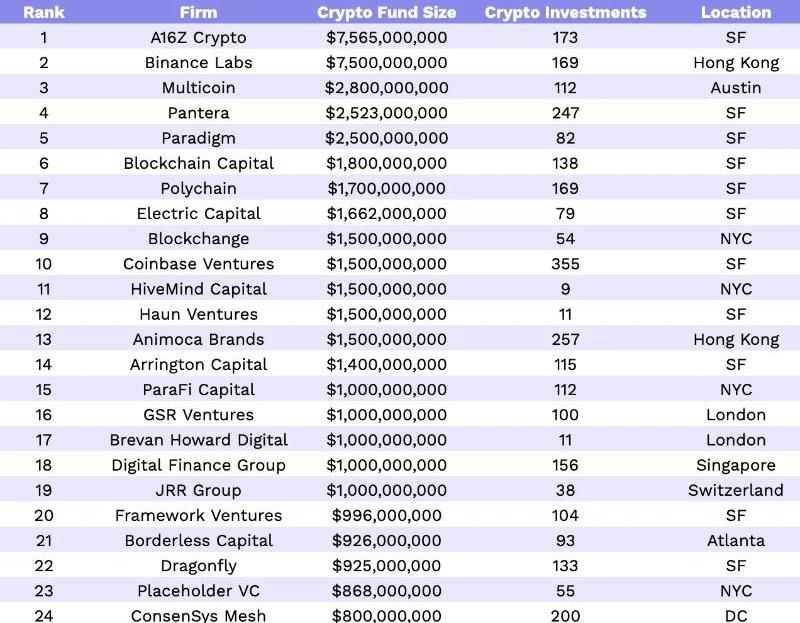Click the Firm column header
The width and height of the screenshot is (800, 623).
pyautogui.click(x=198, y=13)
